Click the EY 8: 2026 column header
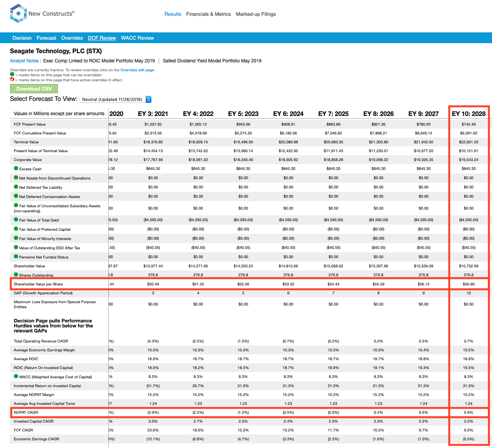Image resolution: width=492 pixels, height=448 pixels. (x=378, y=114)
